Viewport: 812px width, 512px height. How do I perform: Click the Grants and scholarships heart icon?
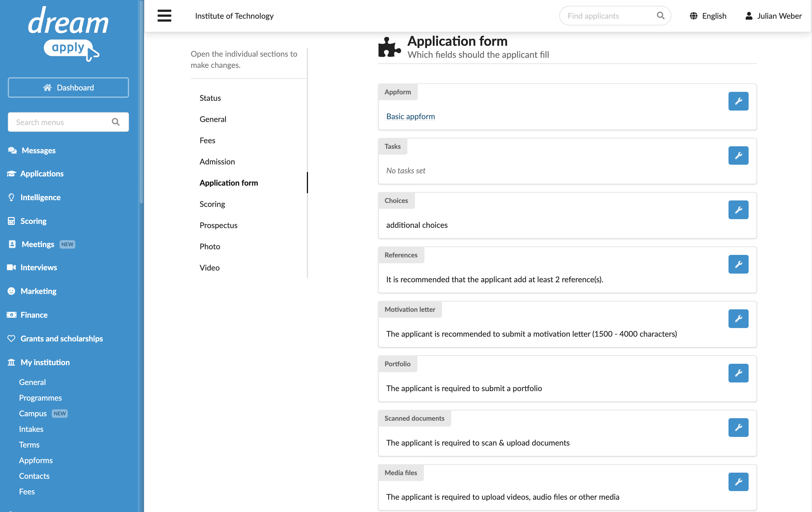point(11,338)
